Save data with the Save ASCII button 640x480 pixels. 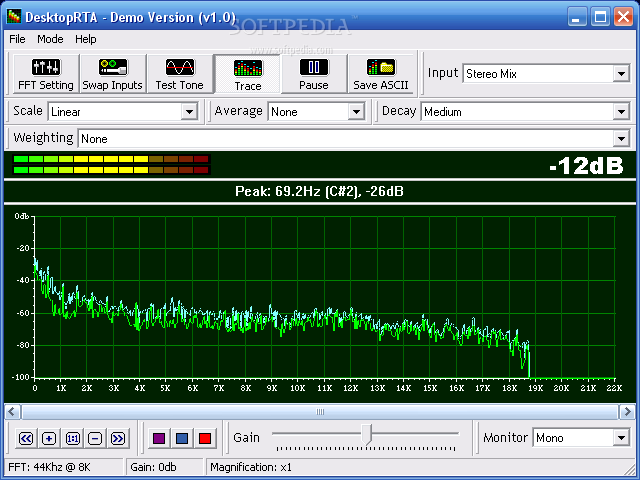coord(381,74)
